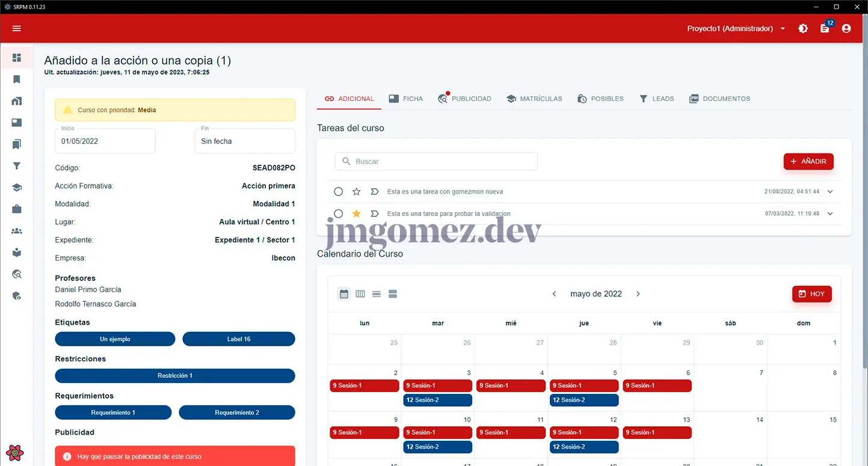The image size is (868, 466).
Task: Open the hamburger navigation menu
Action: pyautogui.click(x=16, y=29)
